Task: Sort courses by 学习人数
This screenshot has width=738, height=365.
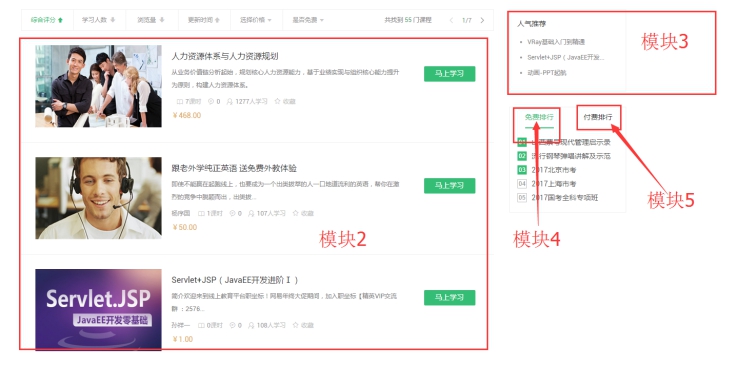Action: tap(99, 20)
